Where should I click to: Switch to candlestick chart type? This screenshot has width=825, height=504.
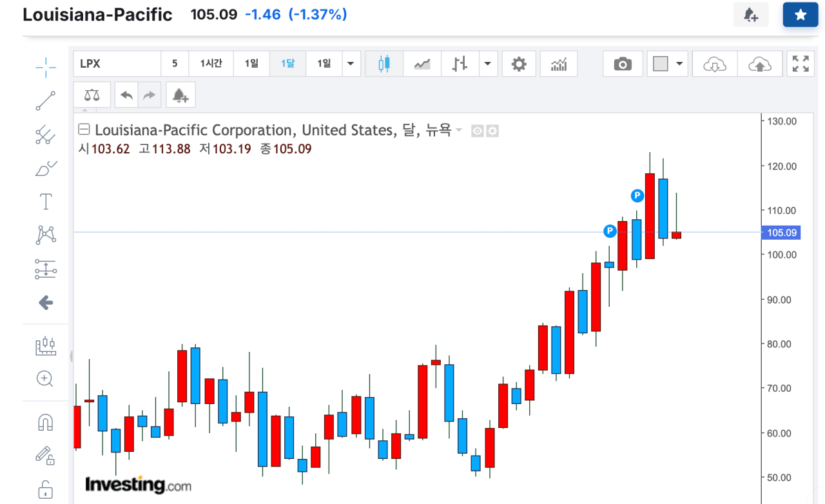coord(385,64)
